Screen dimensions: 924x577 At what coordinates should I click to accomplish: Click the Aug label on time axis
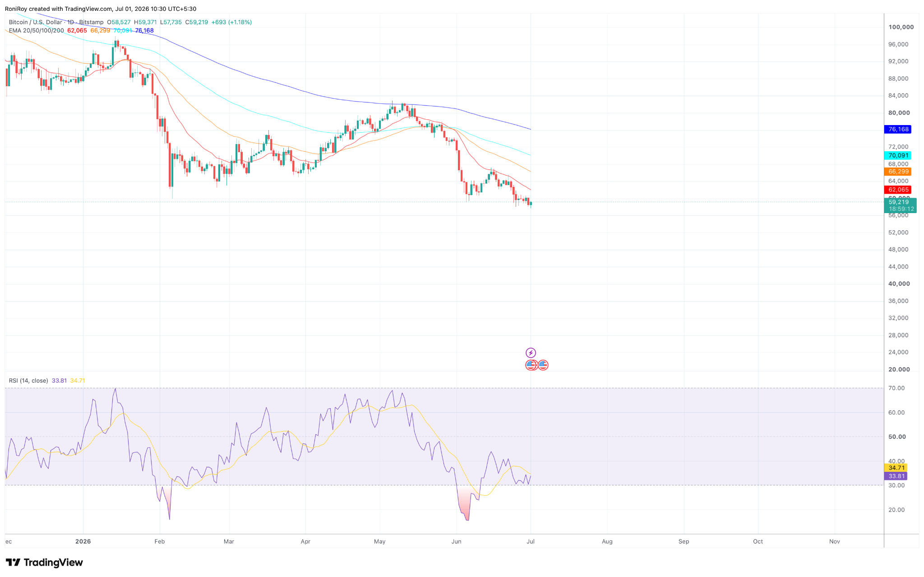pyautogui.click(x=607, y=542)
